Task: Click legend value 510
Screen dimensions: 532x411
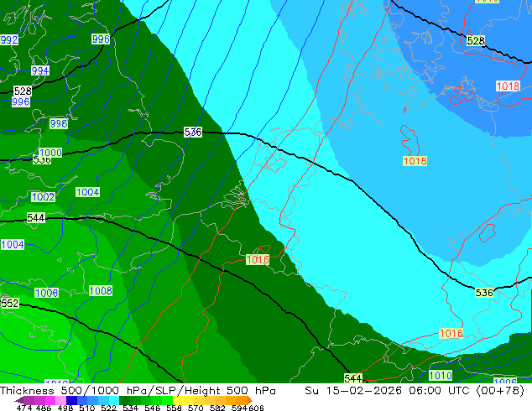Action: (87, 408)
